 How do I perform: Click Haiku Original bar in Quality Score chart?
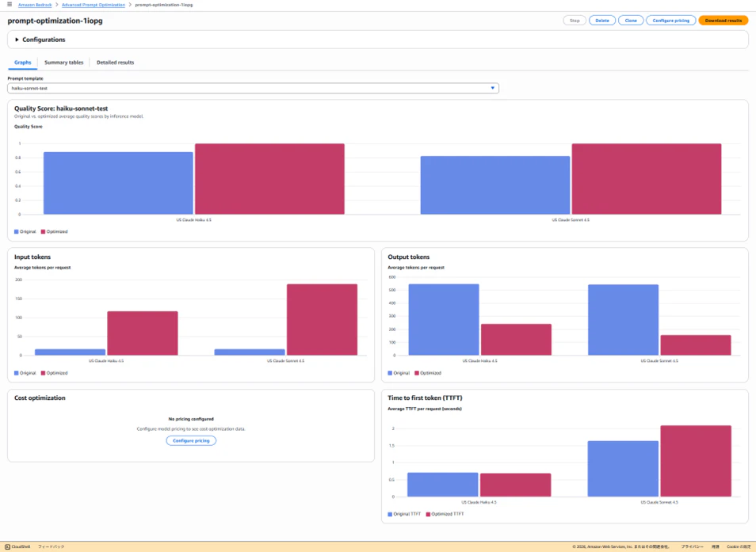tap(118, 183)
